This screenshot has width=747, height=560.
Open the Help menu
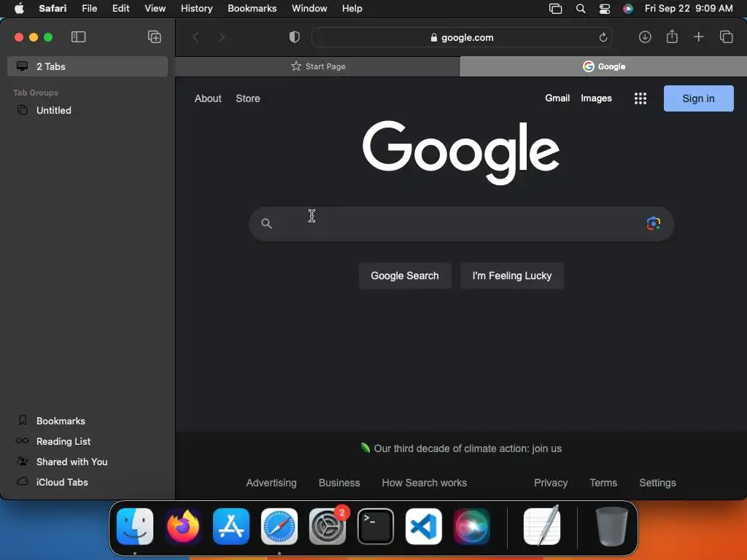pyautogui.click(x=352, y=8)
